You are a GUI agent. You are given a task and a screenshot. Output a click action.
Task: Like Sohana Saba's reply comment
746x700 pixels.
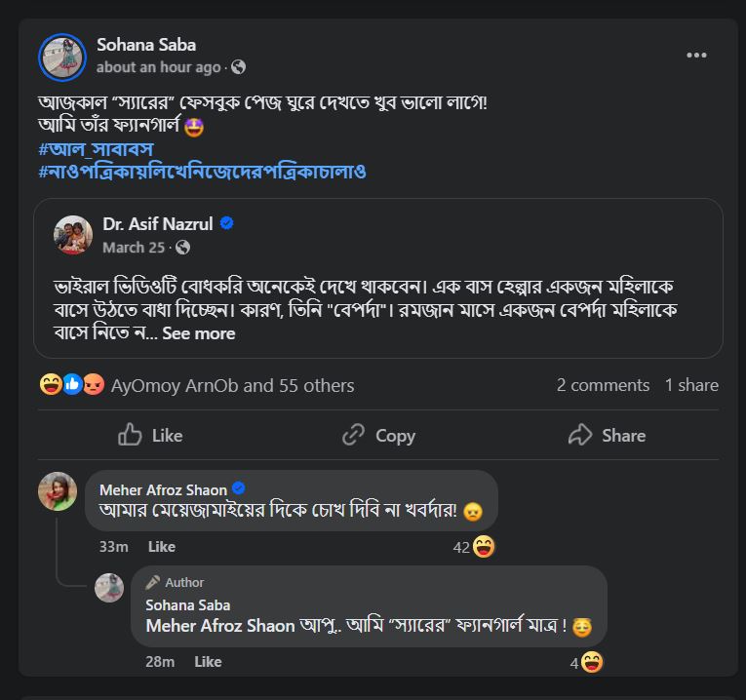point(208,662)
